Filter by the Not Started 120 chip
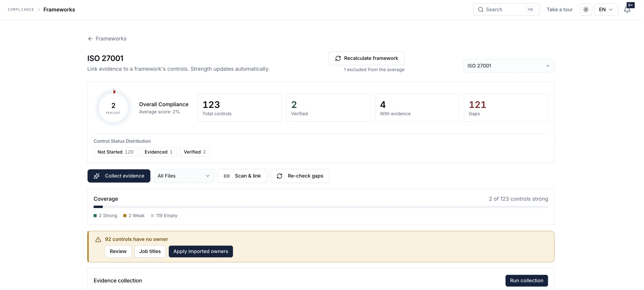The width and height of the screenshot is (644, 290). point(116,152)
